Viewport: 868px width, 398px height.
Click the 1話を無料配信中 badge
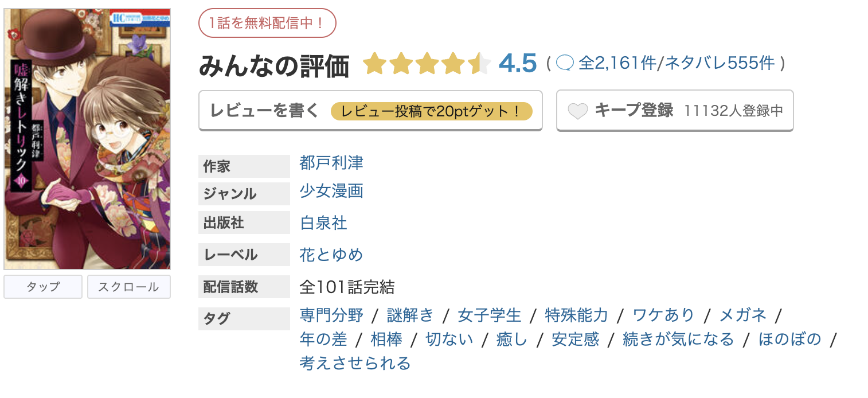pyautogui.click(x=267, y=23)
